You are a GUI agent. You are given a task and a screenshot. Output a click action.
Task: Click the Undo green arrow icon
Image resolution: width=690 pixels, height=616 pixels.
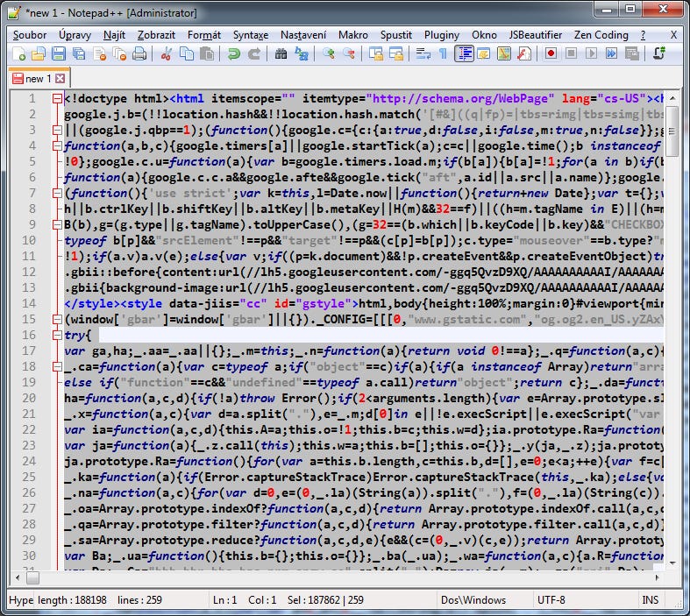(x=234, y=54)
